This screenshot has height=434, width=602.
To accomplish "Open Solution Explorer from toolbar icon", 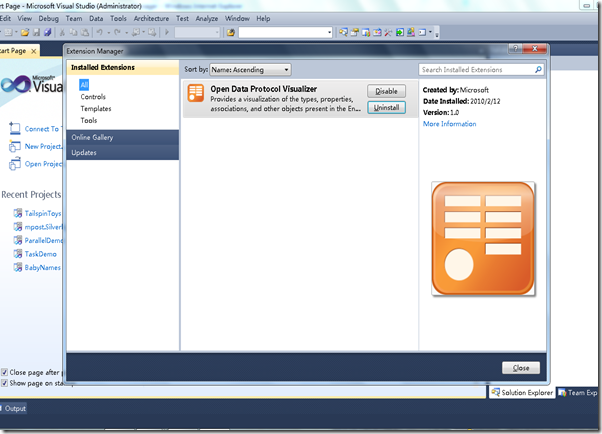I will [x=343, y=32].
